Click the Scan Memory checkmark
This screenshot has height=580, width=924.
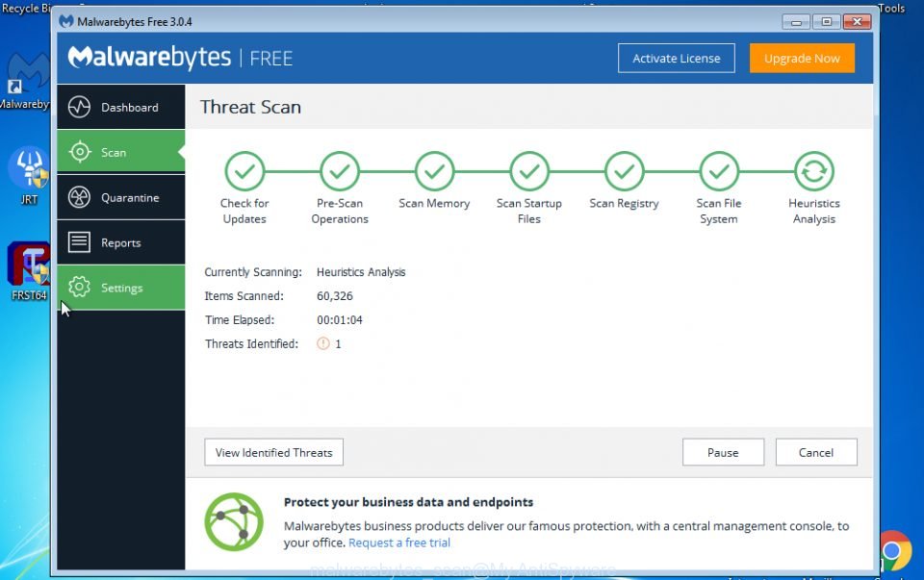click(433, 170)
